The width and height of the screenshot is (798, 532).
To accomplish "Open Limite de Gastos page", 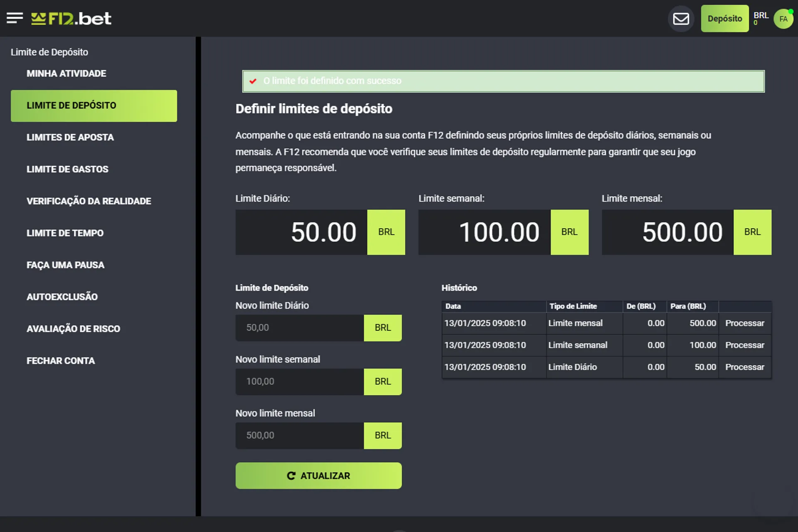I will click(x=67, y=169).
